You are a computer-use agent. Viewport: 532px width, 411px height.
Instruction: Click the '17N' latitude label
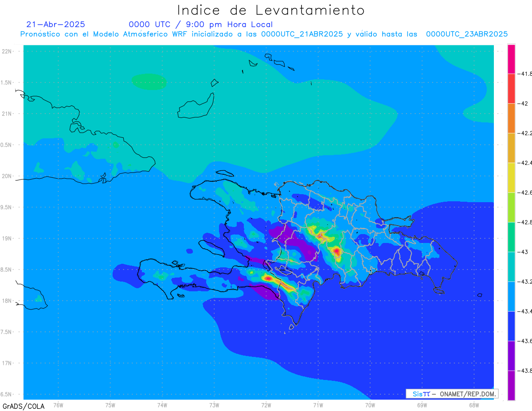(7, 363)
